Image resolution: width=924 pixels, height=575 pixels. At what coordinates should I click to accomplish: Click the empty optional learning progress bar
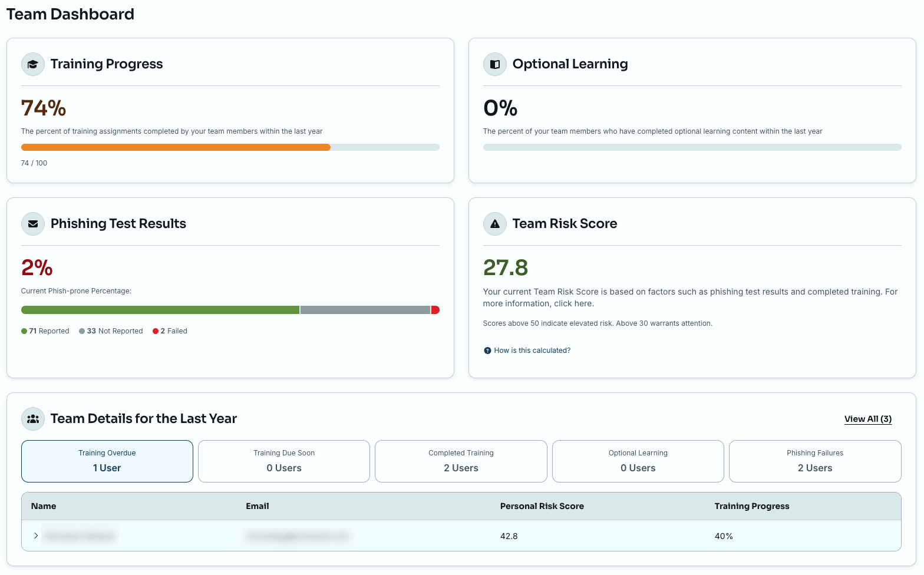click(692, 147)
